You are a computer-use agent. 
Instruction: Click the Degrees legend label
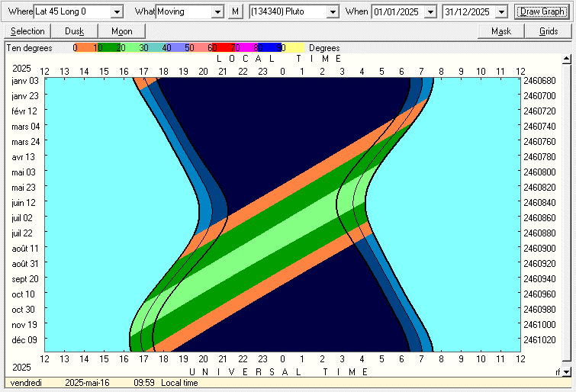(x=324, y=48)
